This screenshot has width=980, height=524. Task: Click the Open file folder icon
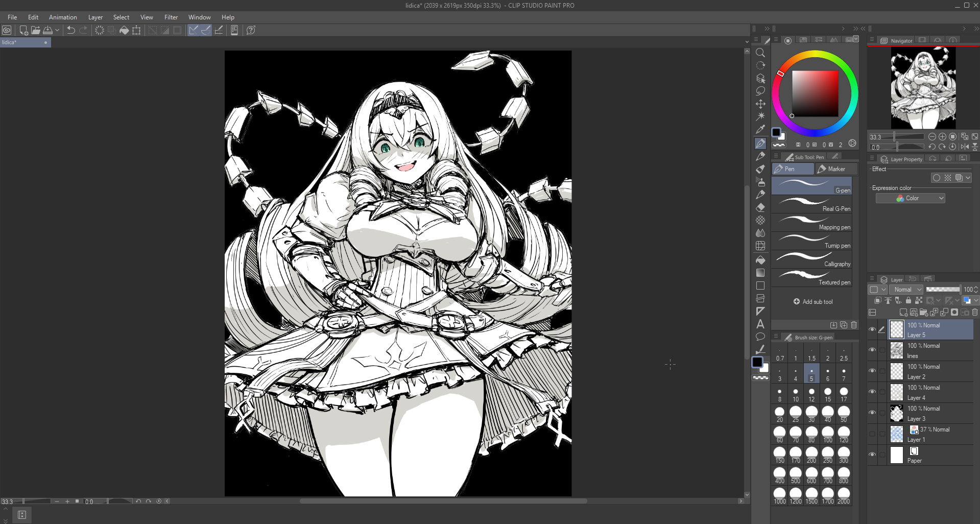point(36,30)
